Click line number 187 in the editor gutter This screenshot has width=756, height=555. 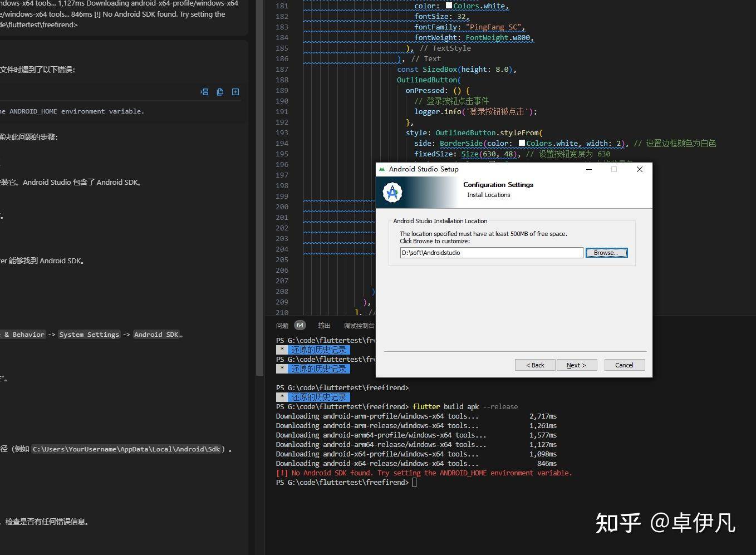click(x=282, y=70)
